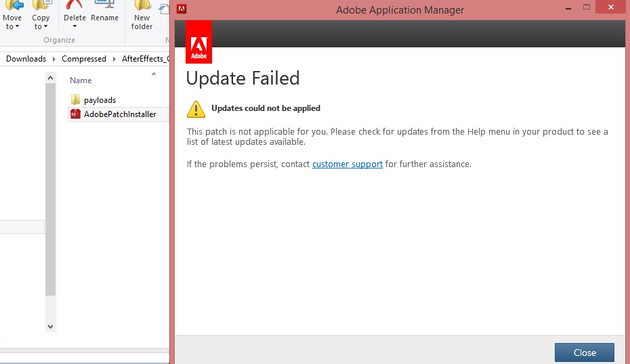Image resolution: width=630 pixels, height=364 pixels.
Task: Select the AdobePatchInstaller file
Action: point(120,114)
